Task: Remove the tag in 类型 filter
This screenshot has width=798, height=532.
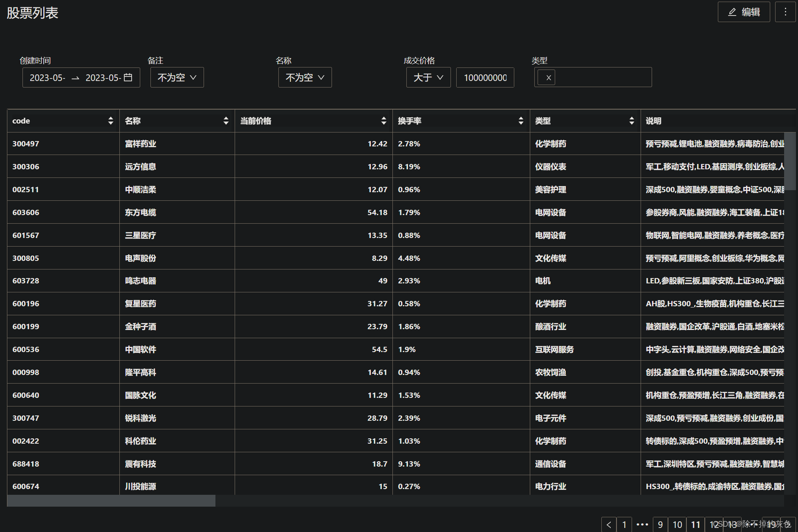Action: click(x=549, y=77)
